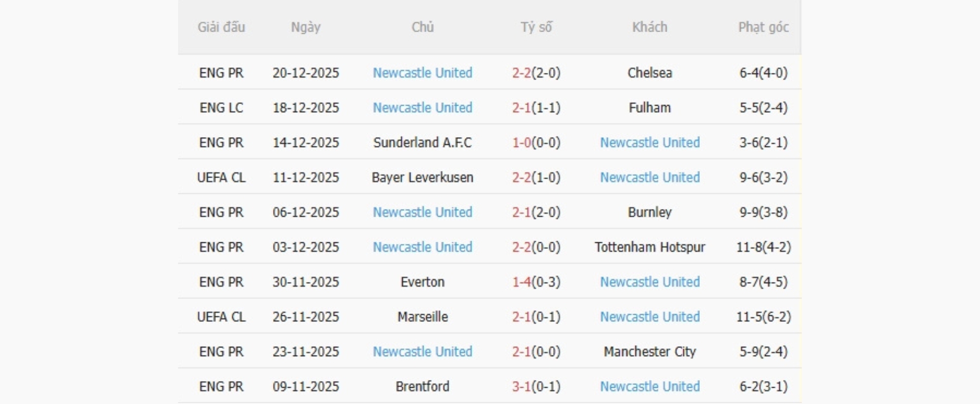980x404 pixels.
Task: Click the Phạt góc column header
Action: 764,28
